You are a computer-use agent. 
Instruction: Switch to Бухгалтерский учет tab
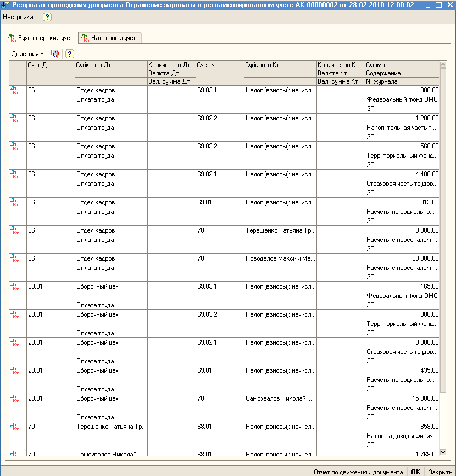[42, 38]
